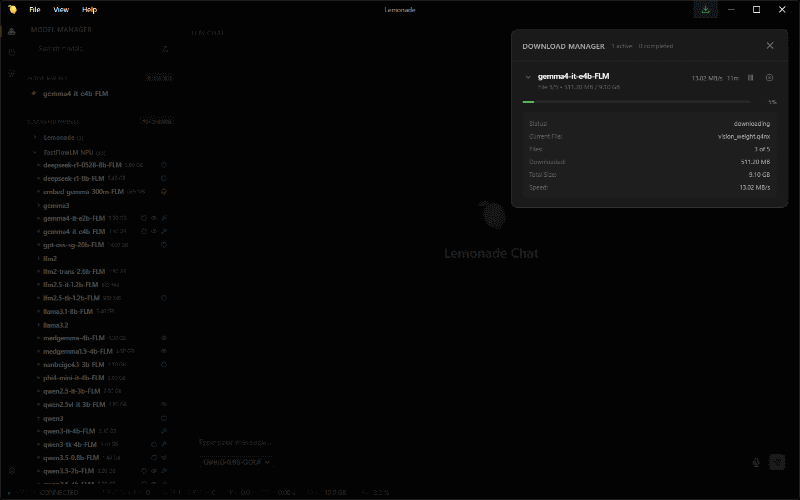Open the Help menu
Screen dimensions: 800x500
point(89,9)
